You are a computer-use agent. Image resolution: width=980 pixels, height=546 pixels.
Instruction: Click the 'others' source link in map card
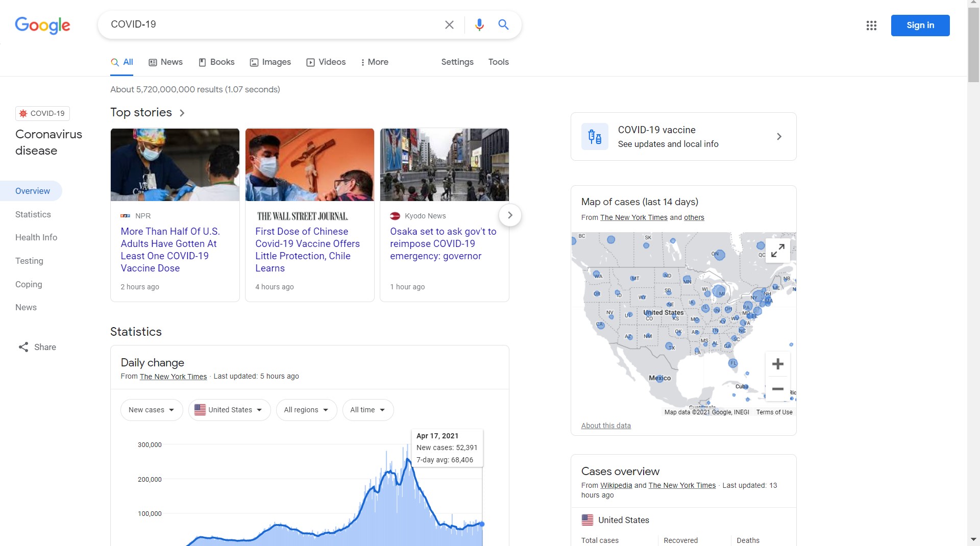point(694,217)
